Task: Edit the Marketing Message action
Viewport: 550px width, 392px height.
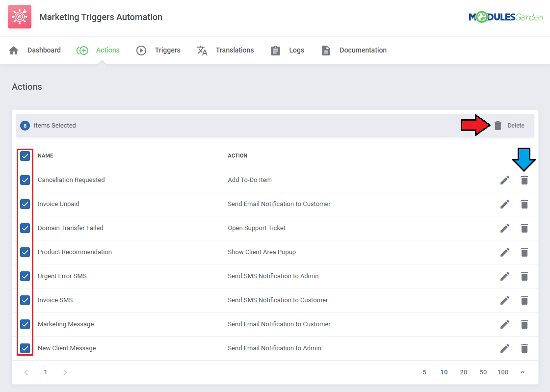Action: coord(505,324)
